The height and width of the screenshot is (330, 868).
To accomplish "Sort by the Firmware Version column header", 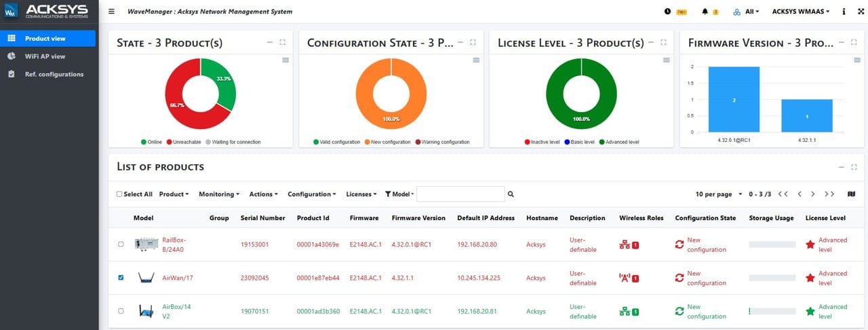I will click(418, 218).
